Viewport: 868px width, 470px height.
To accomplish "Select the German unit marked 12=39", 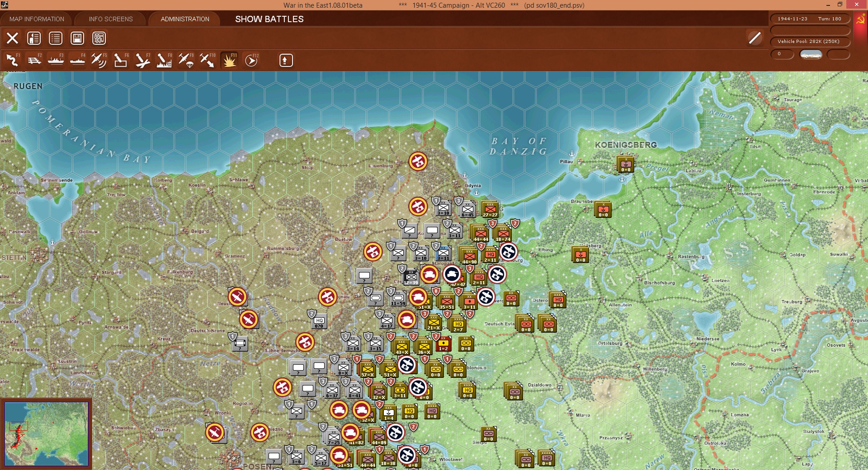I will click(411, 277).
